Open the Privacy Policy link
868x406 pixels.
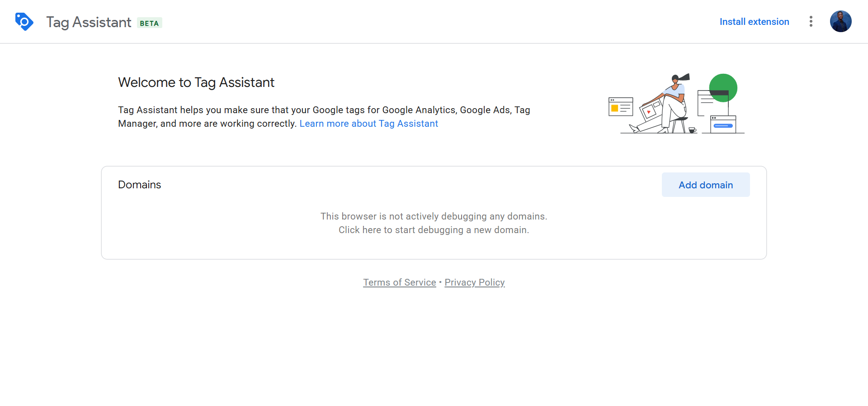pyautogui.click(x=475, y=282)
